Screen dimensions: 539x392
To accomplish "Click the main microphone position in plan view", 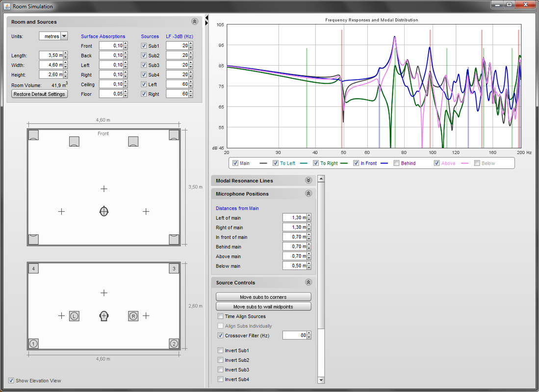I will coord(104,211).
